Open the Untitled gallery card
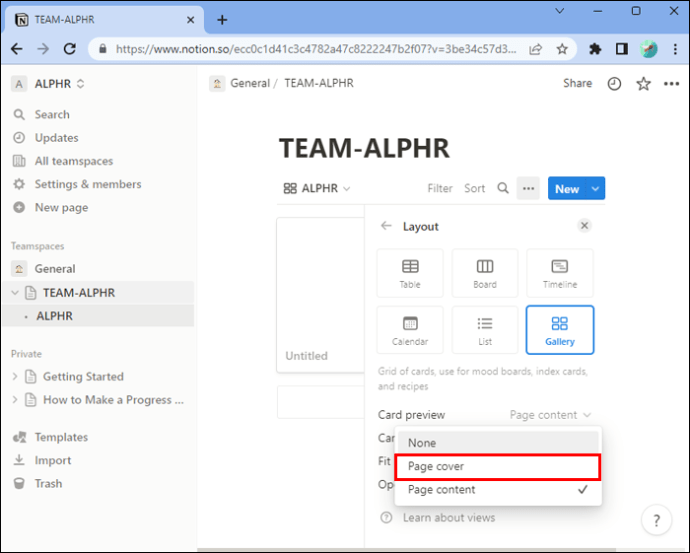The height and width of the screenshot is (553, 690). click(x=320, y=295)
